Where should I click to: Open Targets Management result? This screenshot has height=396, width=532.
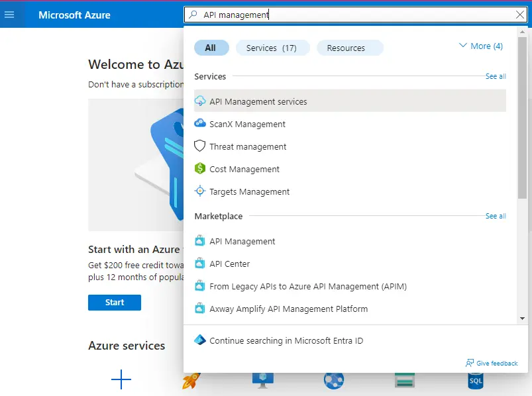pyautogui.click(x=350, y=191)
